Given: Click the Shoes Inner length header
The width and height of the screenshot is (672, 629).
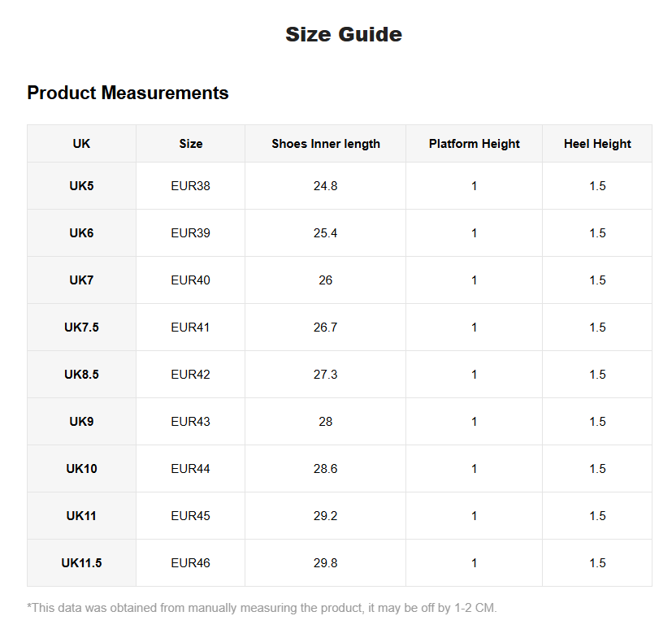Looking at the screenshot, I should tap(326, 144).
